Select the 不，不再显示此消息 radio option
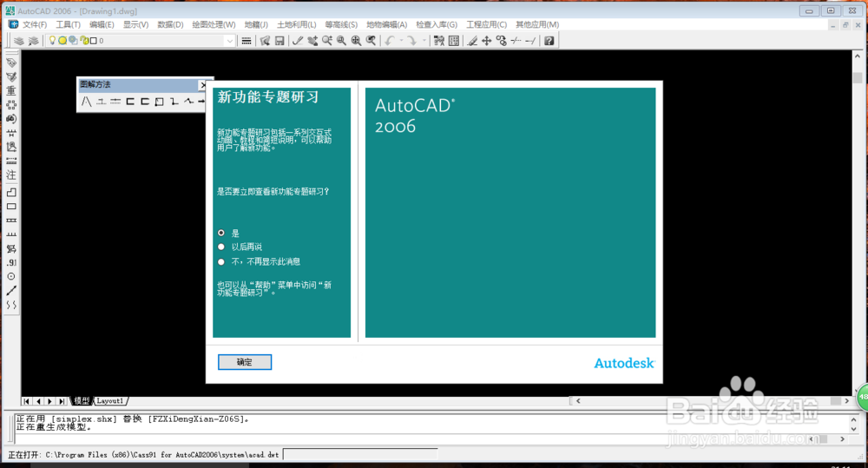868x468 pixels. pyautogui.click(x=221, y=261)
